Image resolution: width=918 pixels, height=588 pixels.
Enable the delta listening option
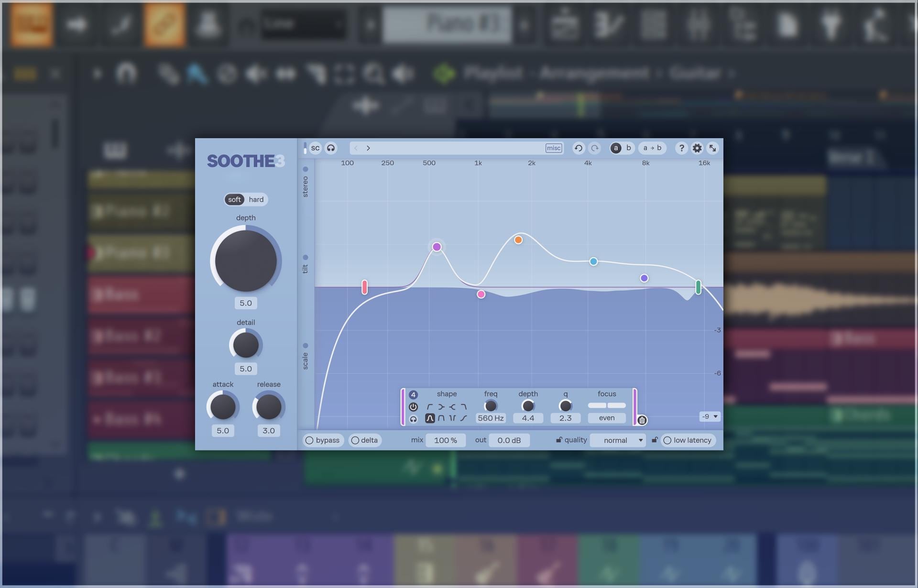(365, 440)
